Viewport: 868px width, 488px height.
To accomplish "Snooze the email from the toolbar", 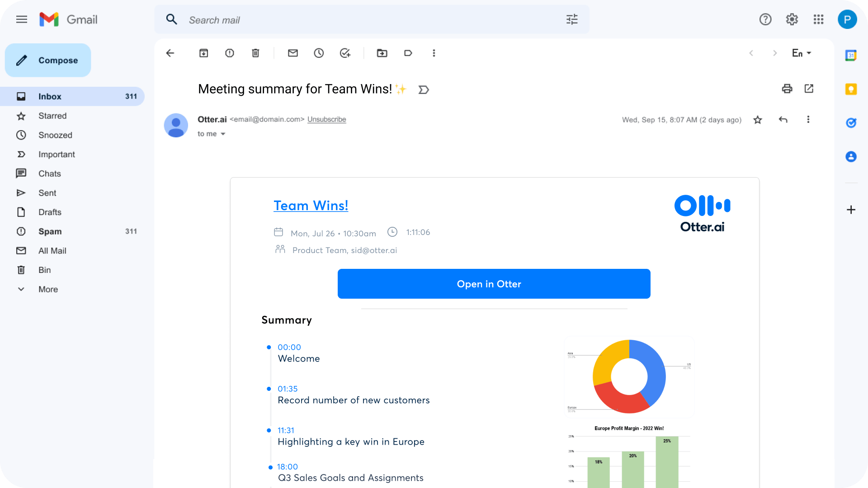I will [319, 53].
